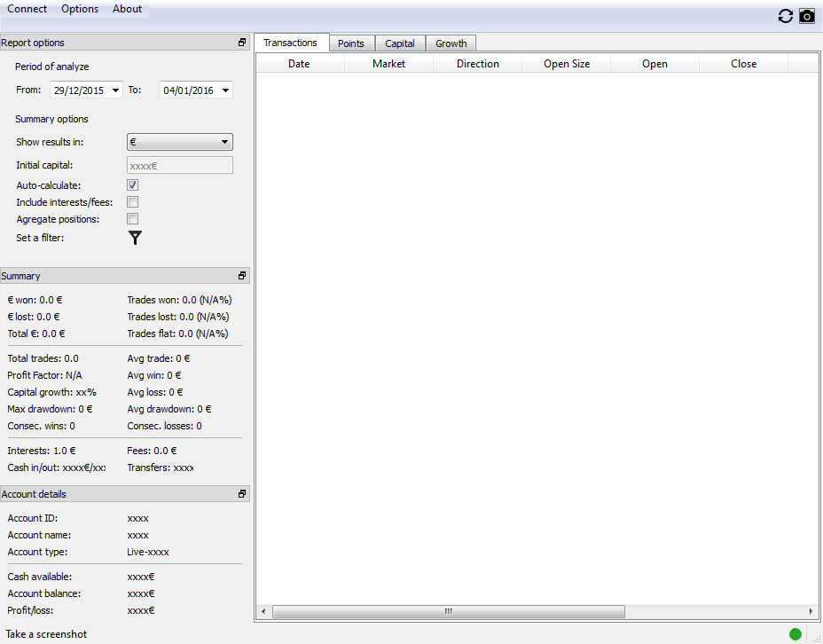
Task: Click 'Avg loss: 0 €' text
Action: [x=155, y=392]
